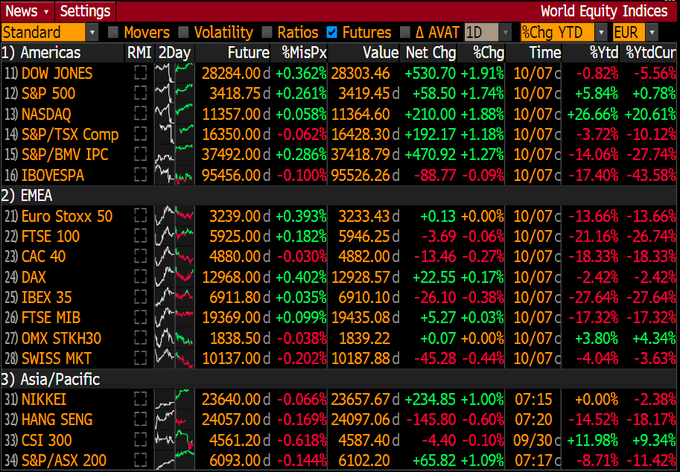Select SWISS MKT %Chg -0.44%
This screenshot has width=680, height=472.
(x=482, y=358)
